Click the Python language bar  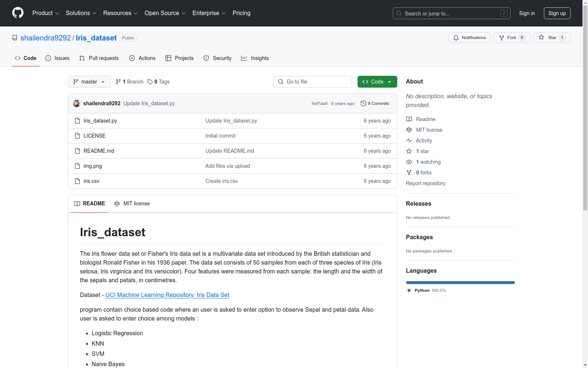pos(460,283)
